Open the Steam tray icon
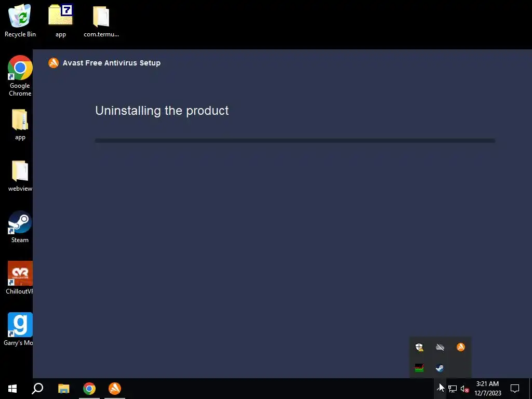The width and height of the screenshot is (532, 399). (x=440, y=368)
